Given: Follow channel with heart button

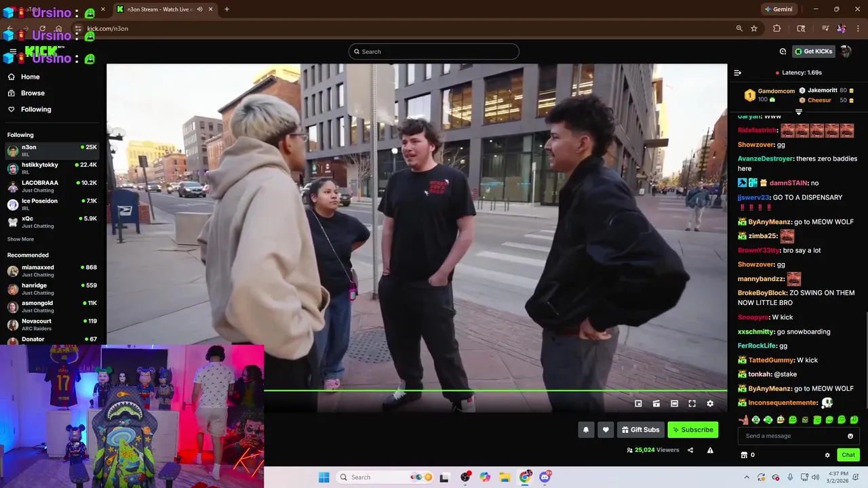Looking at the screenshot, I should [x=606, y=430].
